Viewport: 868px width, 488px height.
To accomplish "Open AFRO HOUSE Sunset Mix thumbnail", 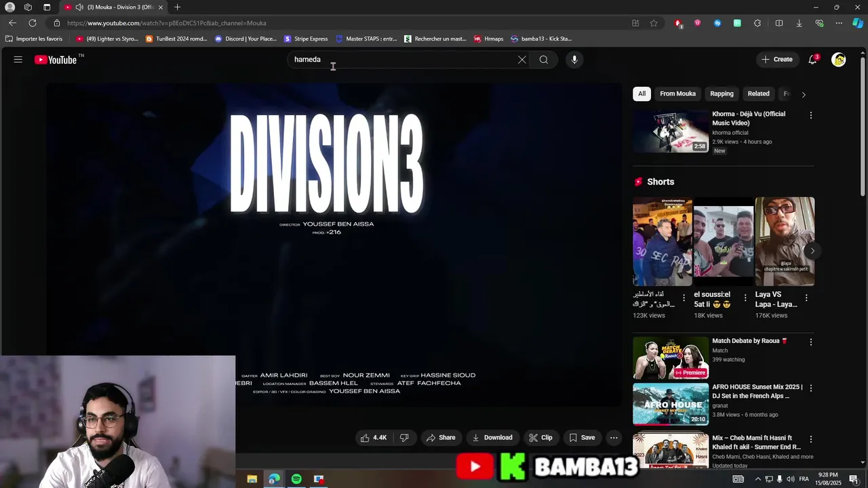I will (x=671, y=404).
